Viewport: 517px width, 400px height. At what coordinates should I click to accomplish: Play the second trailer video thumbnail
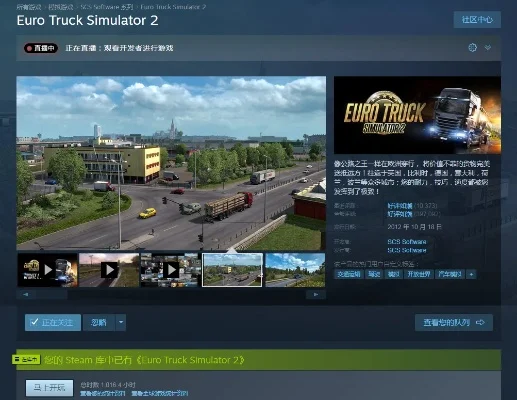tap(109, 270)
